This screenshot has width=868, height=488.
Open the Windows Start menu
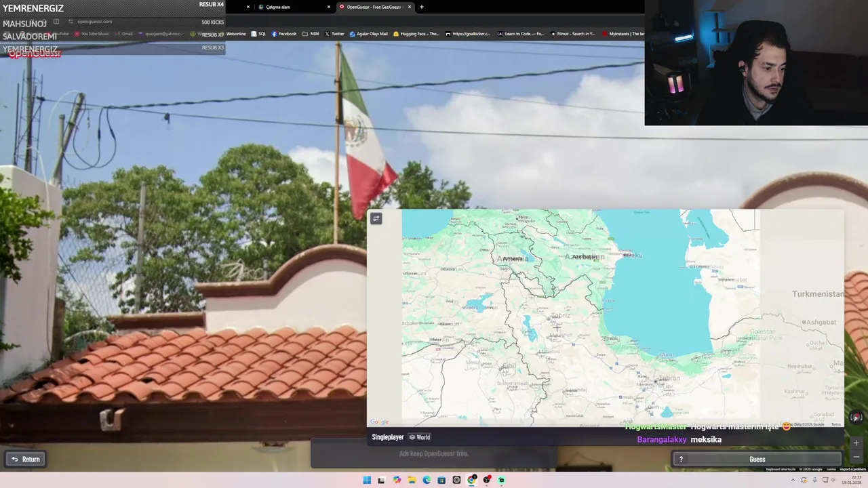(367, 480)
